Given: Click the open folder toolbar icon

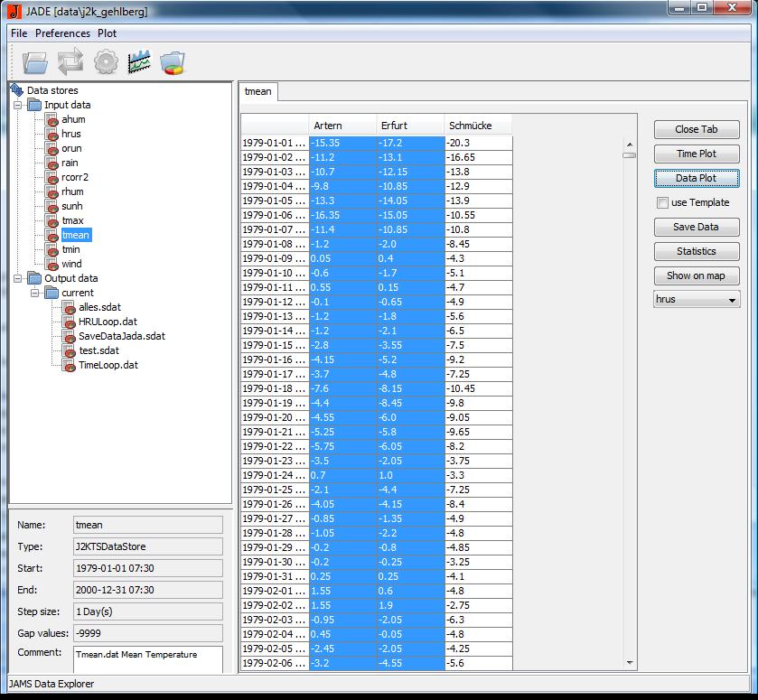Looking at the screenshot, I should click(x=34, y=62).
